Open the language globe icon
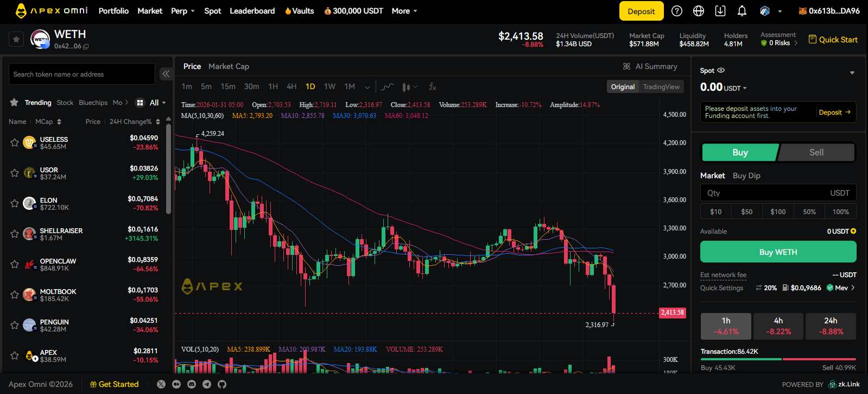Screen dimensions: 868x394 pyautogui.click(x=699, y=11)
